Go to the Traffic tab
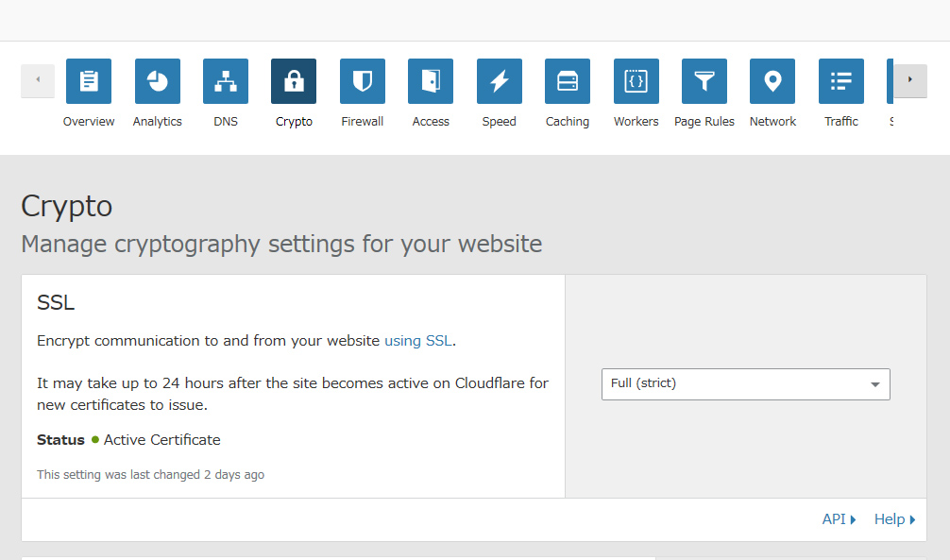 (840, 121)
